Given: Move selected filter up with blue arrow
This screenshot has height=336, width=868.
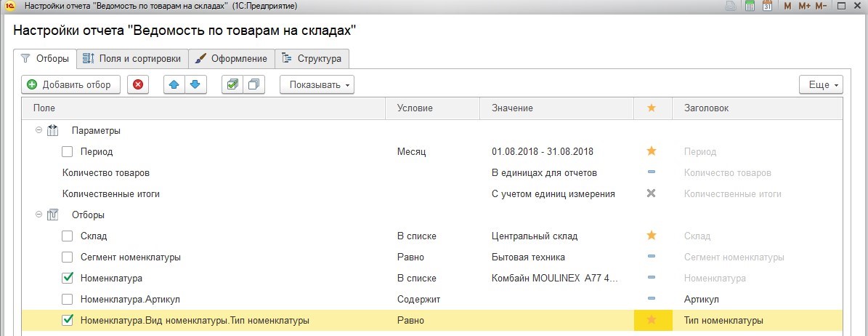Looking at the screenshot, I should coord(174,85).
